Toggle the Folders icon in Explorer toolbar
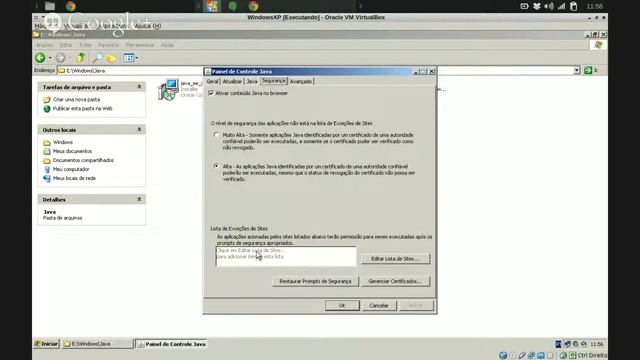Viewport: 640px width, 360px height. [x=111, y=58]
